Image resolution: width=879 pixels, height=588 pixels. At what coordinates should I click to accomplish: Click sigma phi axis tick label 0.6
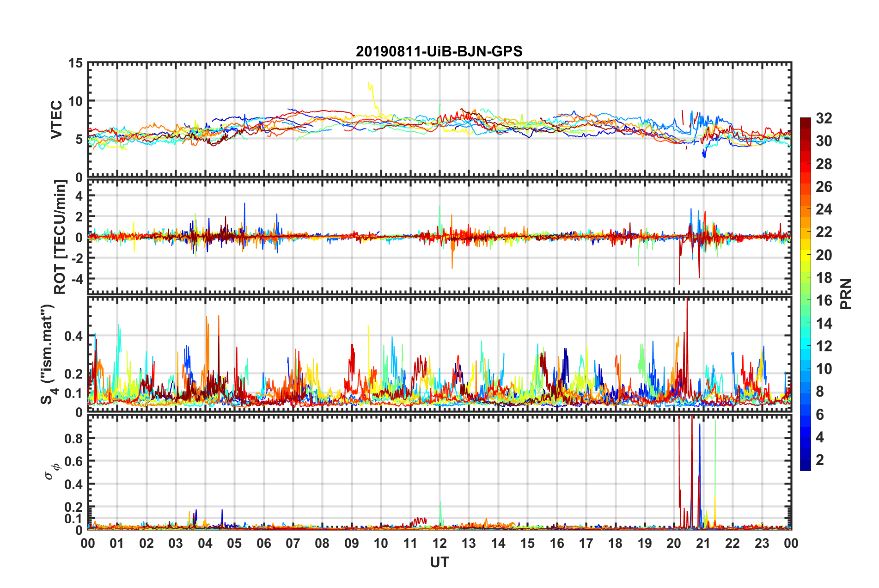[x=74, y=461]
